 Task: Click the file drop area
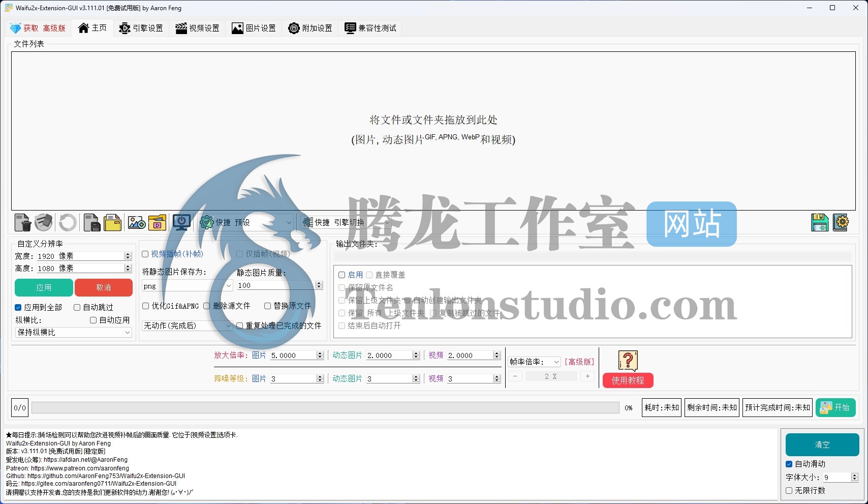tap(433, 131)
